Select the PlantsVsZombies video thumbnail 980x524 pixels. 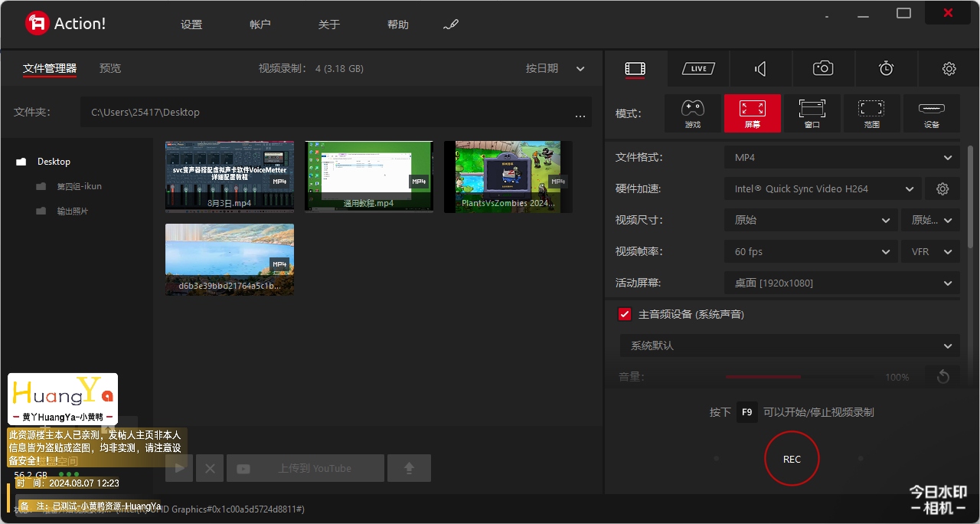click(x=508, y=176)
